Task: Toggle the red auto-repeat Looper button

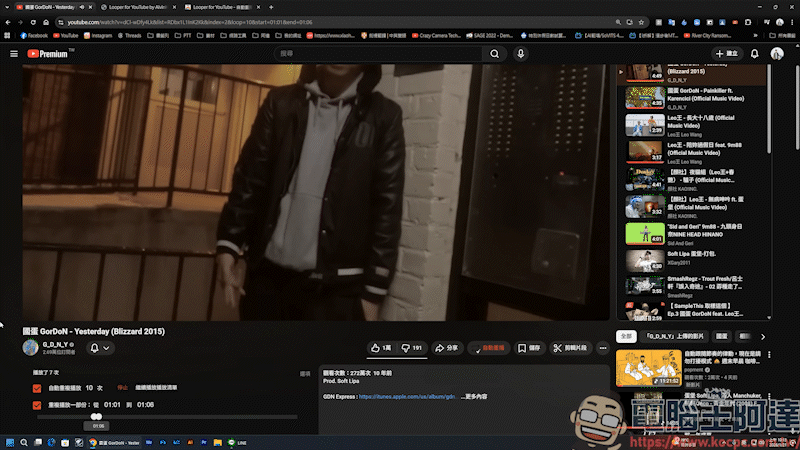Action: [489, 348]
